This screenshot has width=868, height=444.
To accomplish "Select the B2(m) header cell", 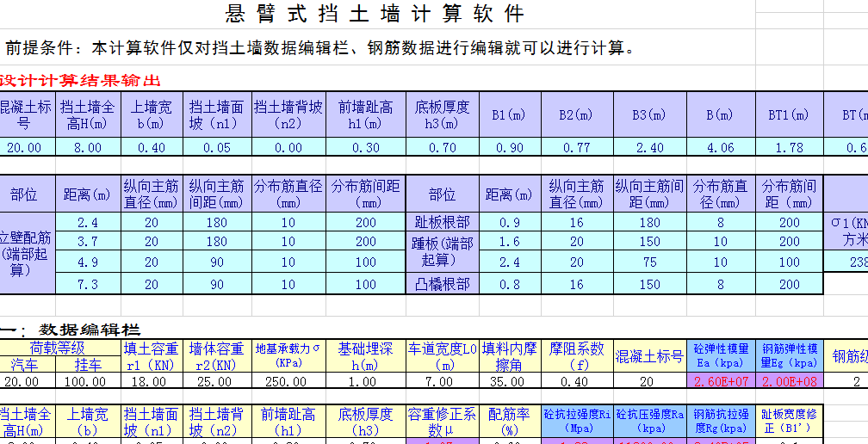I will pos(577,114).
